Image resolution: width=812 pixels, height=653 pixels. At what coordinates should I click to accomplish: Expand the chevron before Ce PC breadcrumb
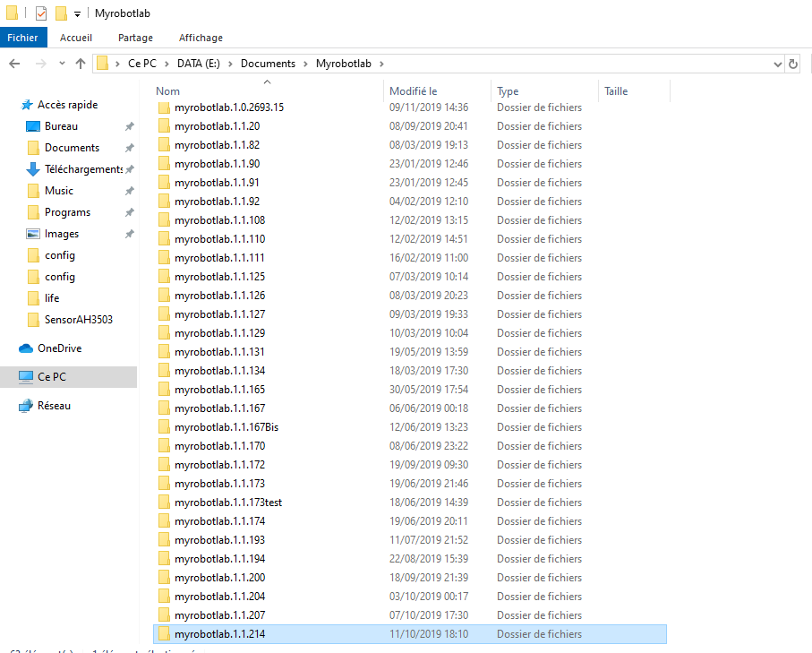click(117, 64)
